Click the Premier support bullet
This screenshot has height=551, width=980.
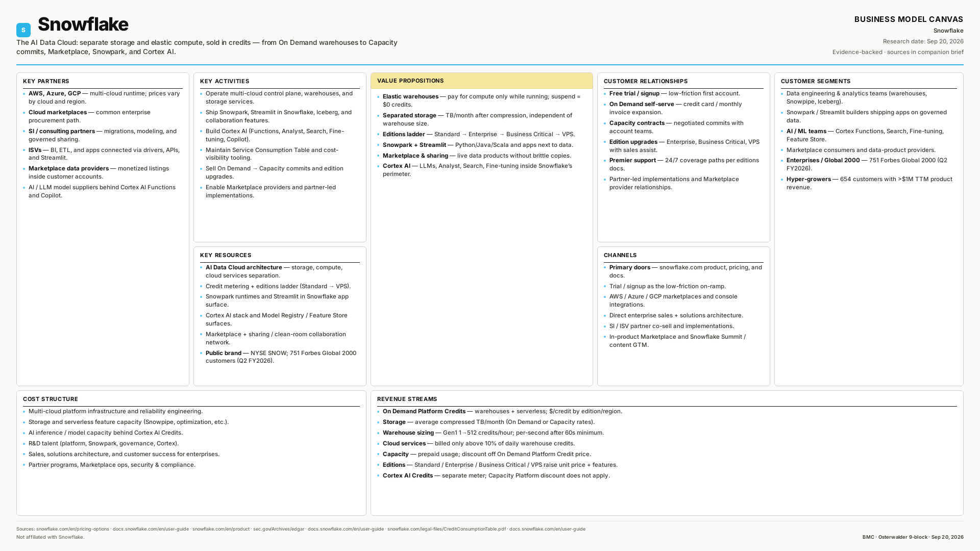tap(682, 164)
